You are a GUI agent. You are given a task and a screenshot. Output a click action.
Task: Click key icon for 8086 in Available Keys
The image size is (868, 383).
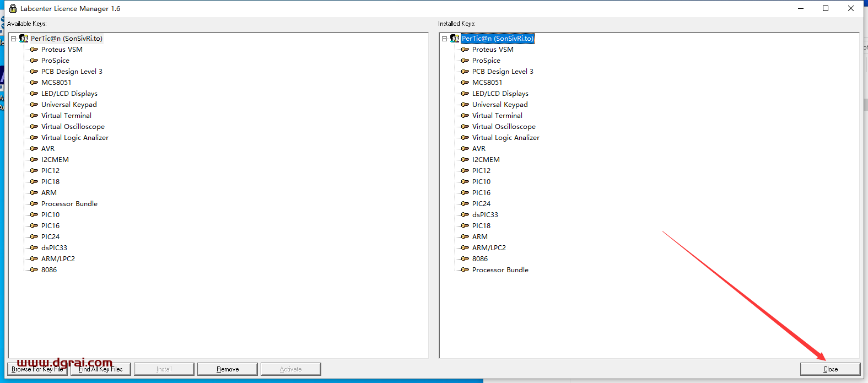click(x=34, y=270)
